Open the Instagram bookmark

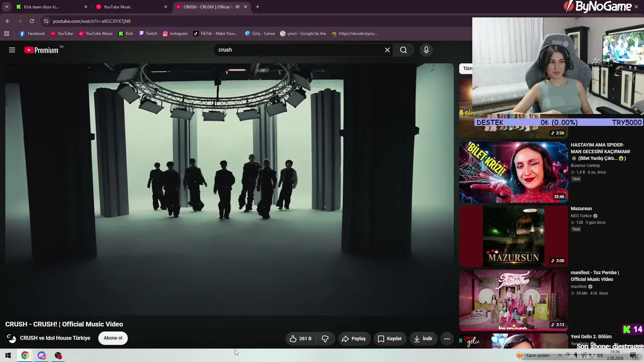[x=175, y=34]
